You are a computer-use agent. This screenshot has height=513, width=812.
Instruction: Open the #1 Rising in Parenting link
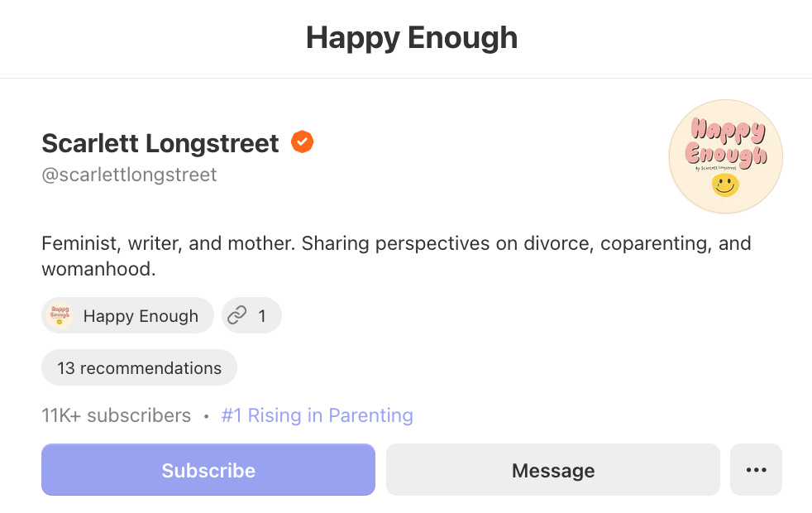click(317, 415)
